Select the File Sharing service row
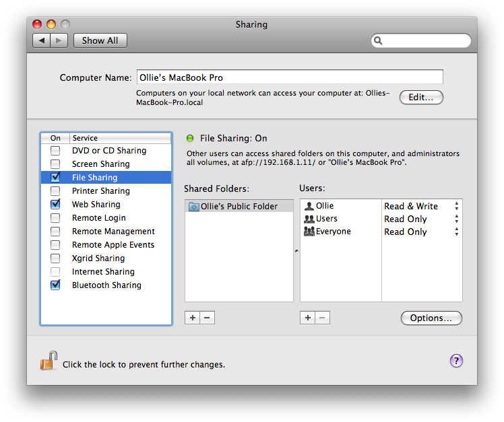 coord(106,178)
